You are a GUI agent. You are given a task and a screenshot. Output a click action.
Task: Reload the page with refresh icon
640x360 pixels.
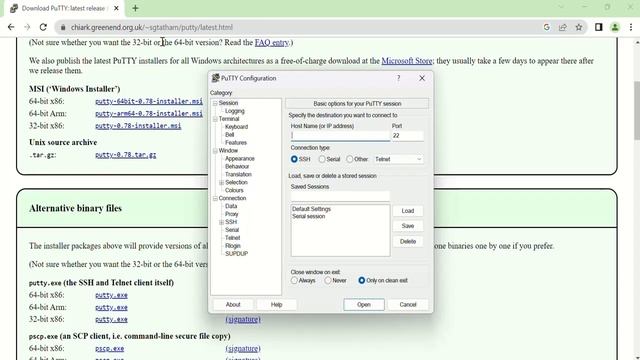(43, 27)
